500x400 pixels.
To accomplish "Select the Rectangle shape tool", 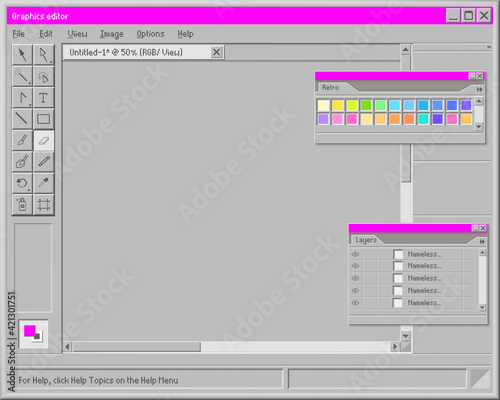I will click(44, 119).
